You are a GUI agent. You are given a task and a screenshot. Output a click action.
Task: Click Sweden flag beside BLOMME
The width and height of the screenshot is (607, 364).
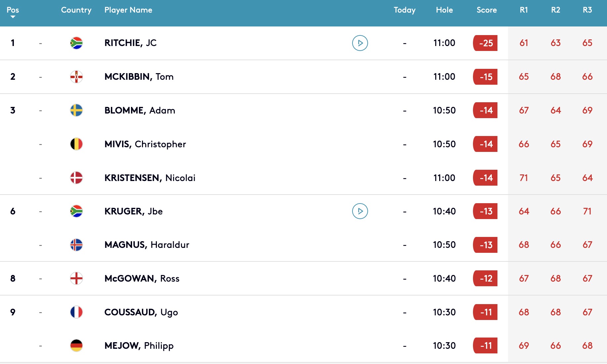click(76, 110)
